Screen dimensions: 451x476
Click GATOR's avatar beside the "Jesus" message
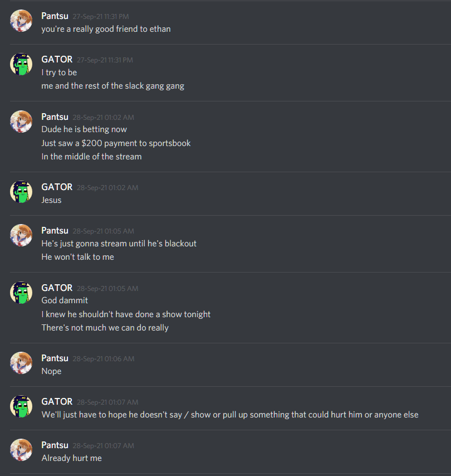pyautogui.click(x=21, y=192)
